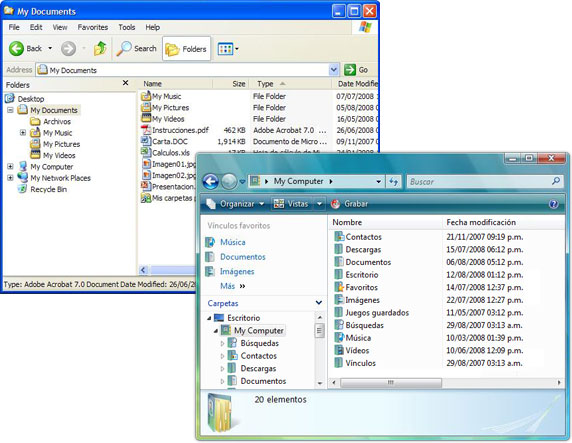This screenshot has width=572, height=443.
Task: Close the Folders pane with X
Action: [125, 83]
